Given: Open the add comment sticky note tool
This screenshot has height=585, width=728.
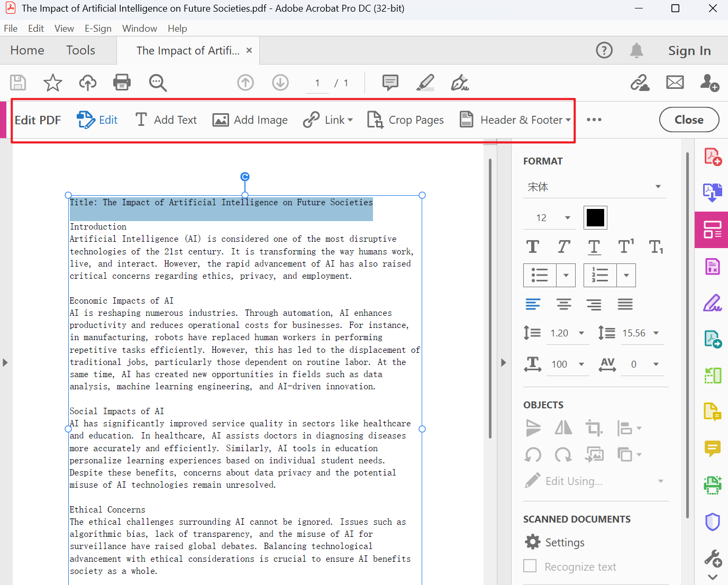Looking at the screenshot, I should point(390,83).
